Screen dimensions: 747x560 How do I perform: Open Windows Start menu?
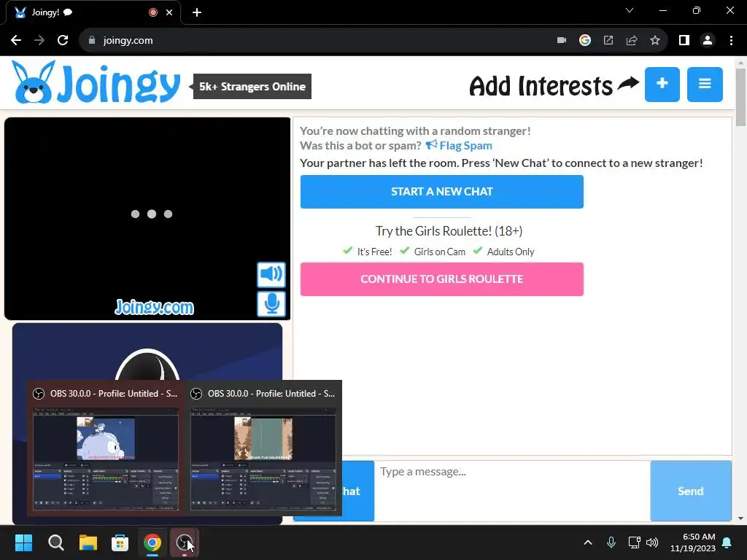click(24, 542)
